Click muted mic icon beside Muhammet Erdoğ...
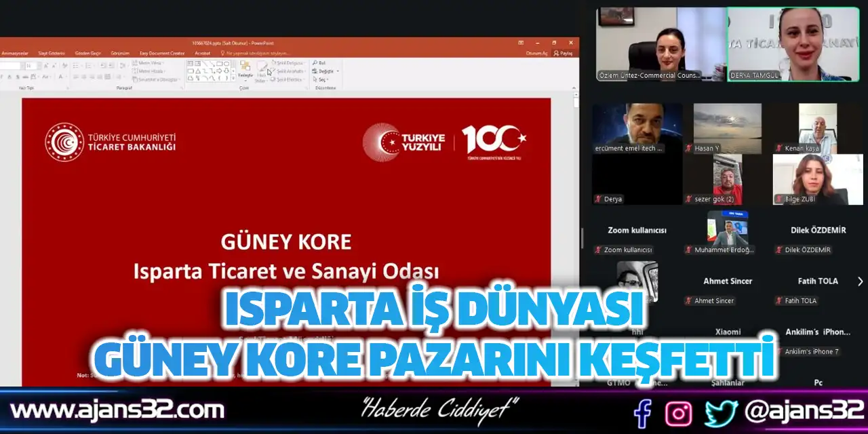The image size is (868, 434). coord(689,250)
